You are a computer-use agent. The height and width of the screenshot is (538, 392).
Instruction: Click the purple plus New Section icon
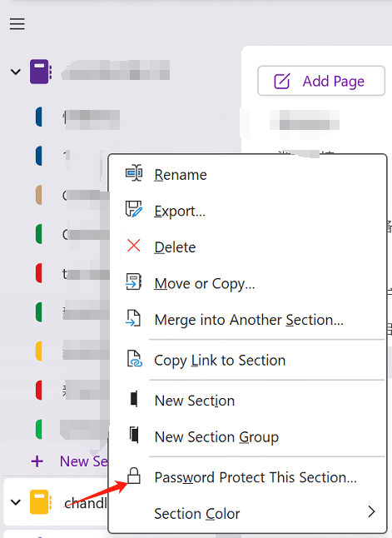pyautogui.click(x=37, y=461)
